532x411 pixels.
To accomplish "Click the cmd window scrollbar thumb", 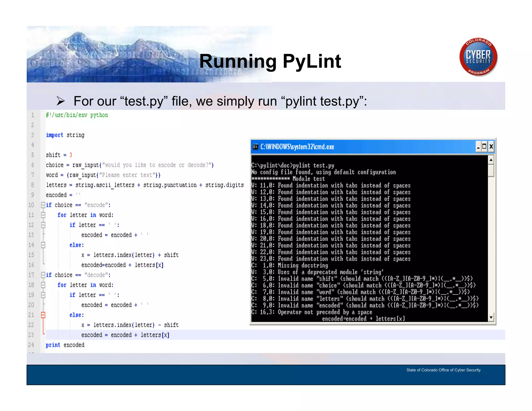I will (x=491, y=170).
